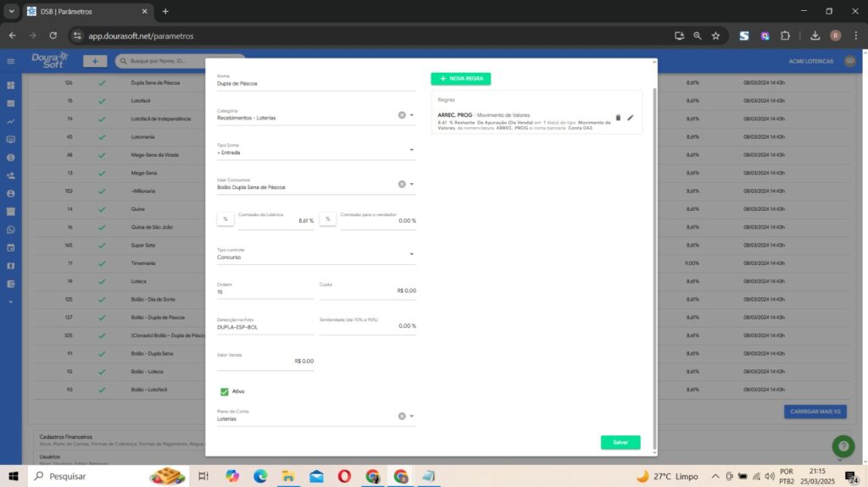The width and height of the screenshot is (868, 487).
Task: Click into the Nome input field
Action: (x=314, y=84)
